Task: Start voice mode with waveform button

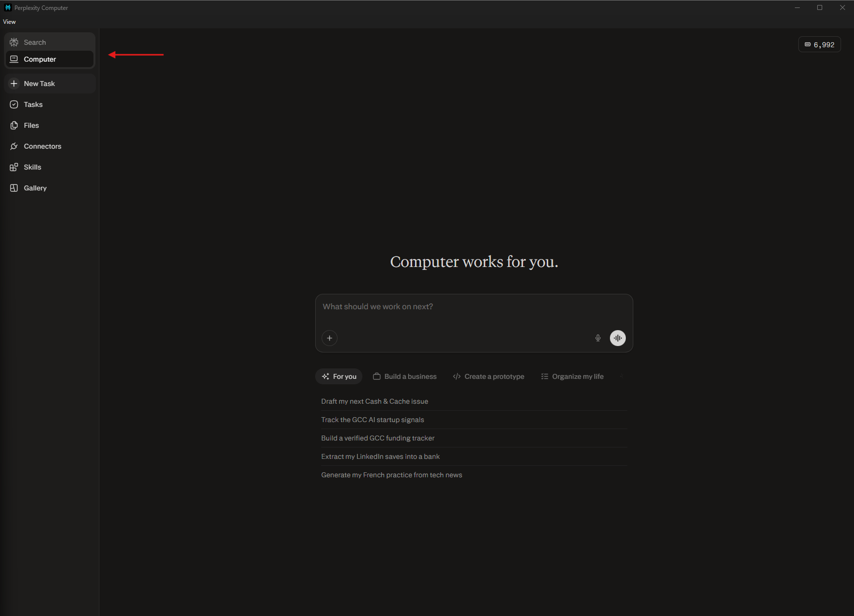Action: (618, 338)
